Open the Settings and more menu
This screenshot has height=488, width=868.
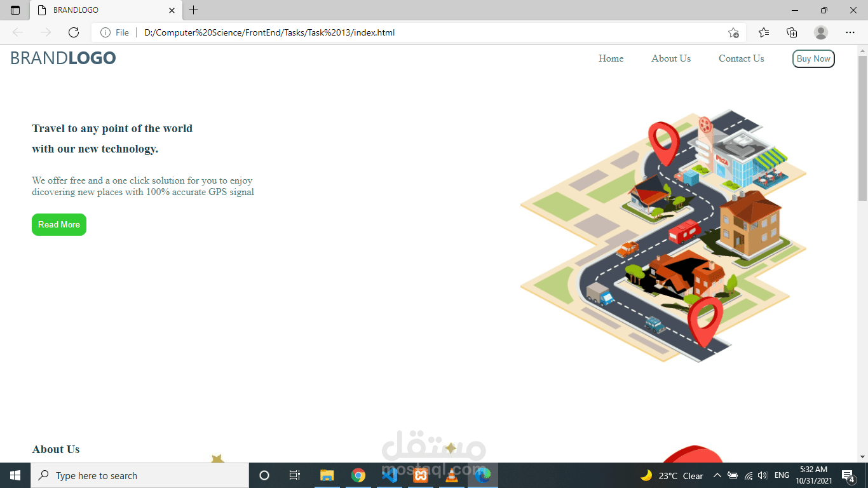850,32
